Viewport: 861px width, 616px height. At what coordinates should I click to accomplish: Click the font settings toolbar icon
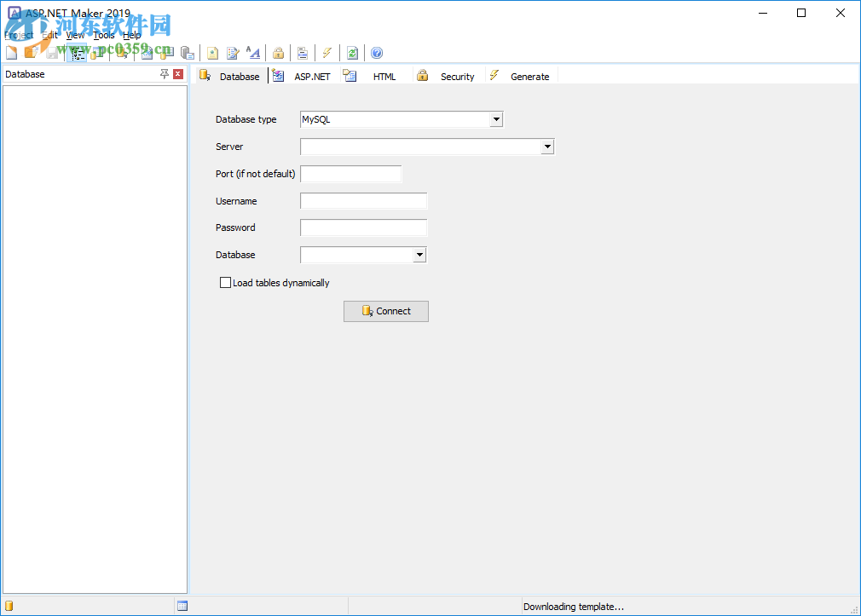(x=252, y=53)
